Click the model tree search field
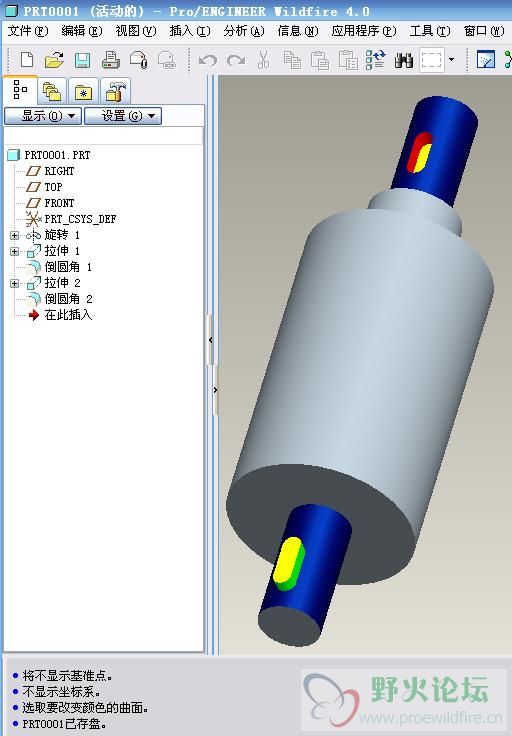512x736 pixels. (x=103, y=136)
